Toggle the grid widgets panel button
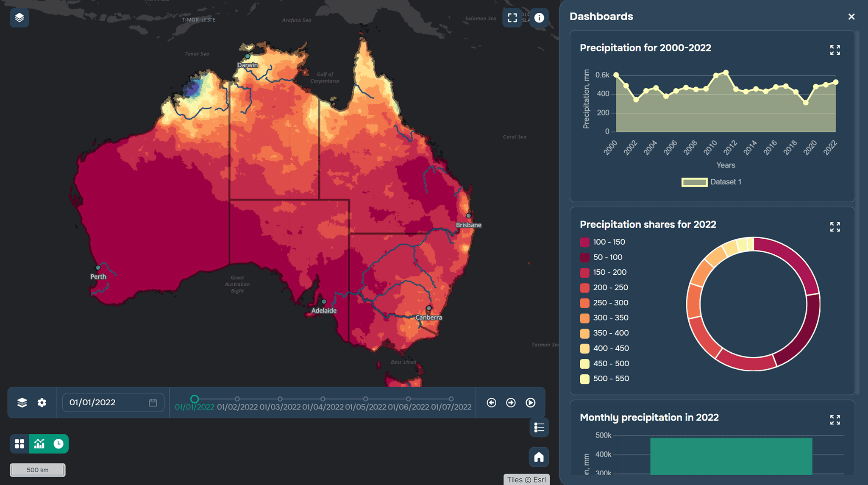The image size is (868, 485). [x=19, y=444]
